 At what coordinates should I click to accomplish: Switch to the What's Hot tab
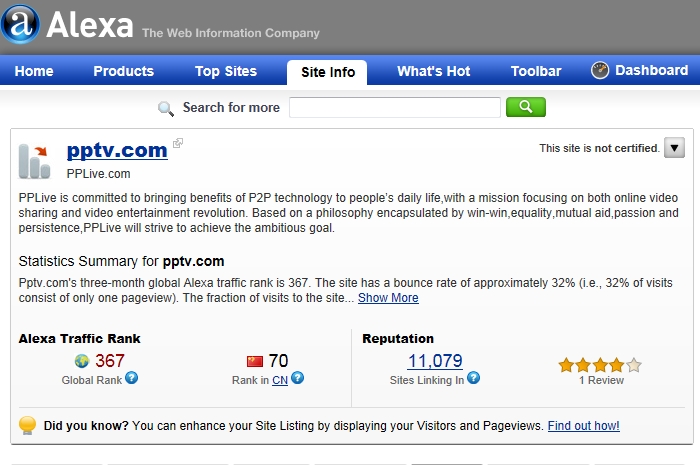(x=433, y=71)
